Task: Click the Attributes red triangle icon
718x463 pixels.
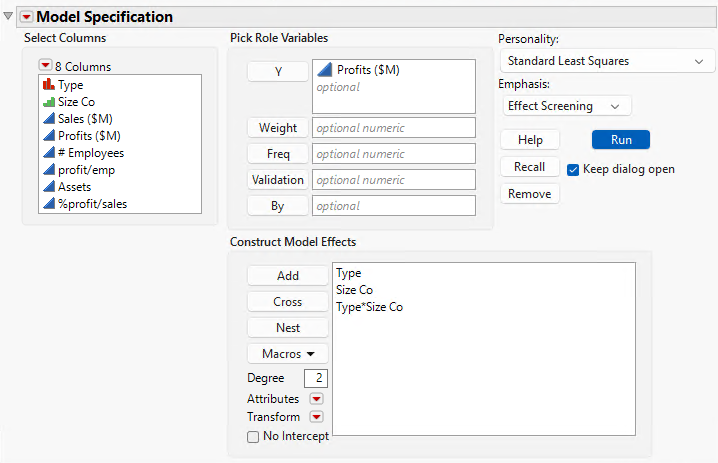Action: pyautogui.click(x=316, y=399)
